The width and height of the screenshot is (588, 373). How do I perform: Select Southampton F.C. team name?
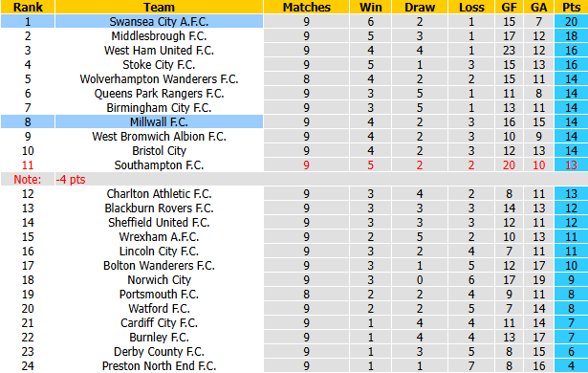click(159, 165)
